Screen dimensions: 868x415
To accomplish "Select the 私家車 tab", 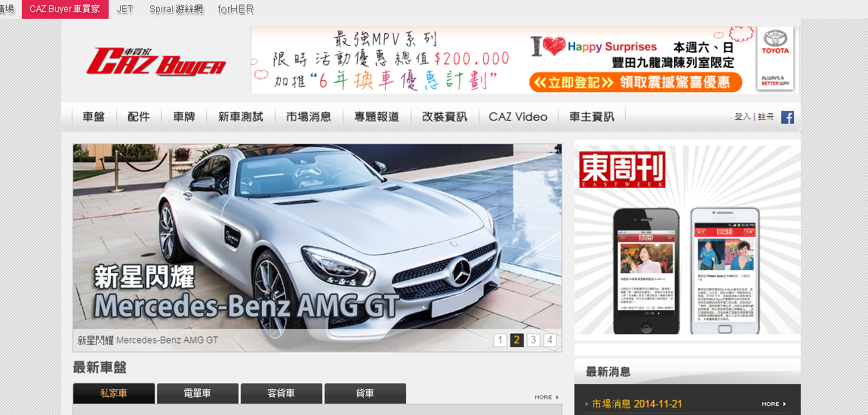I will click(x=113, y=393).
